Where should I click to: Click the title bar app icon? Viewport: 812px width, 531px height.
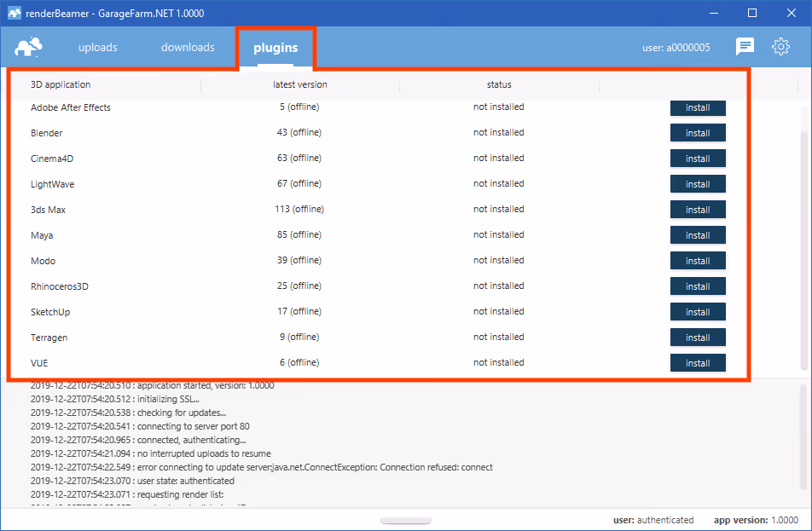click(14, 13)
